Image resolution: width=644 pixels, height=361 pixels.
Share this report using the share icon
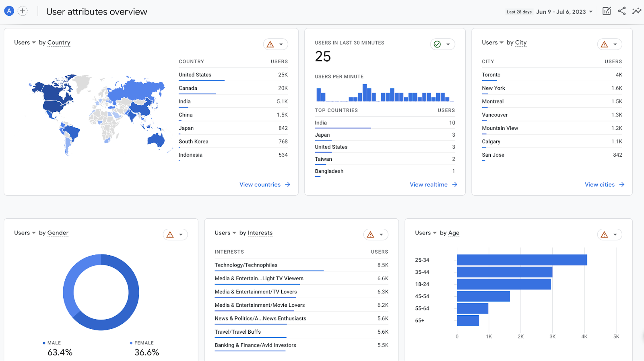(x=622, y=11)
